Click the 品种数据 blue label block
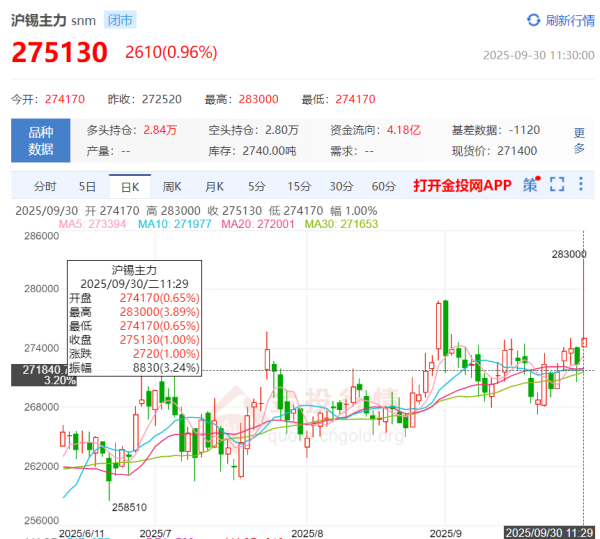 40,140
